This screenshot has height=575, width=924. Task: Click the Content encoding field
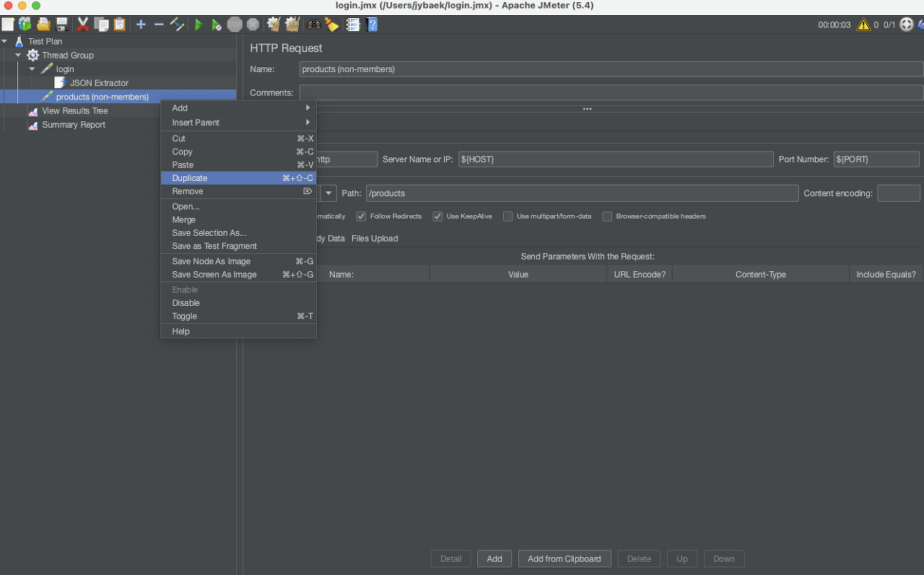(x=899, y=193)
